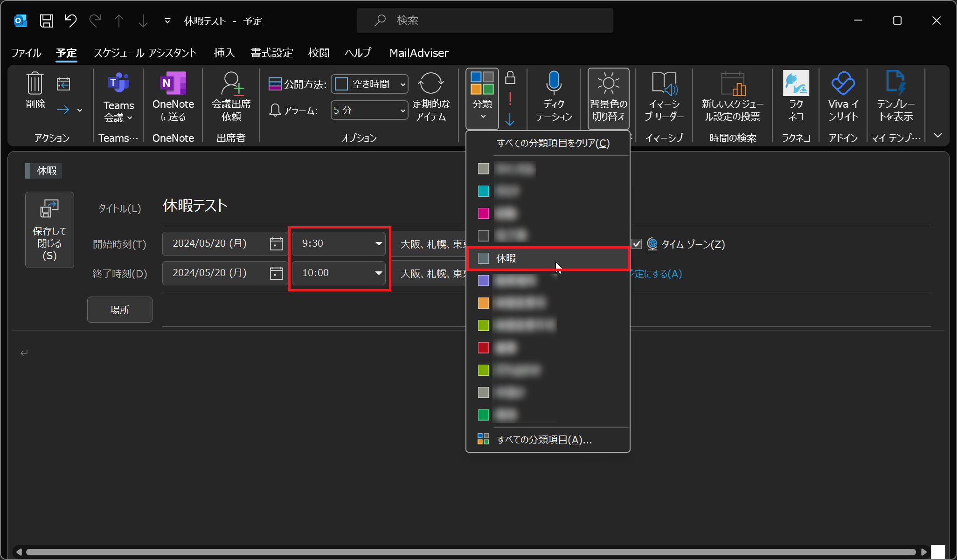Expand the 9:30 start time dropdown
Image resolution: width=957 pixels, height=560 pixels.
tap(379, 244)
